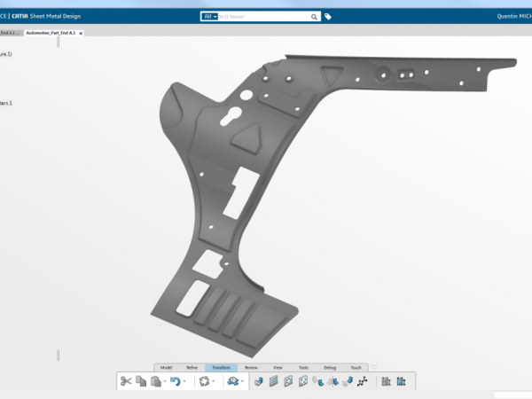Switch to the View tab
This screenshot has width=532, height=399.
278,367
